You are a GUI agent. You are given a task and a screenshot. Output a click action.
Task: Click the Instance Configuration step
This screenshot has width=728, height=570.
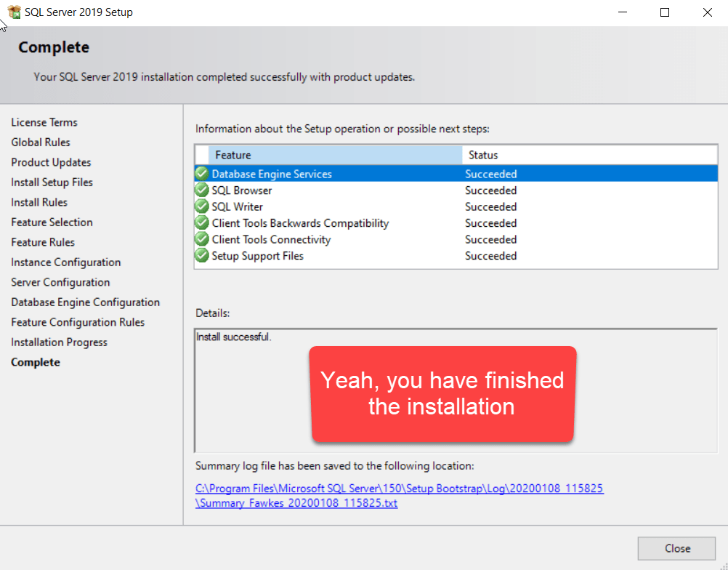pos(66,262)
